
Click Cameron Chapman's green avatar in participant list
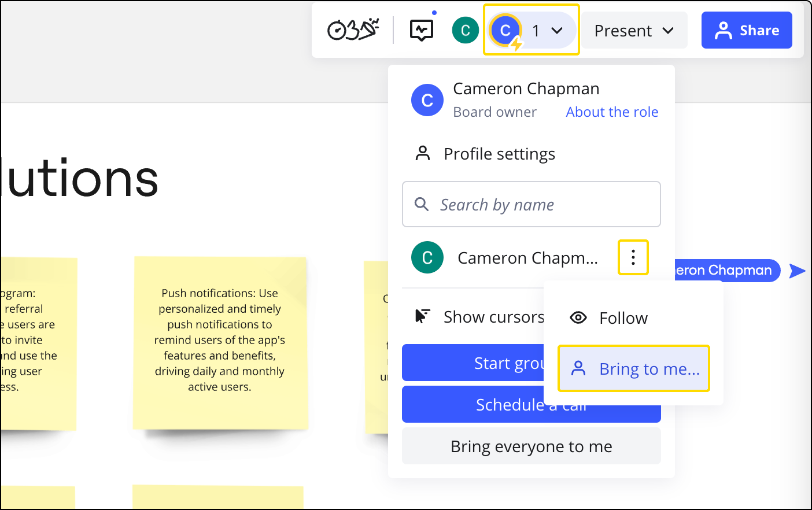(x=427, y=258)
